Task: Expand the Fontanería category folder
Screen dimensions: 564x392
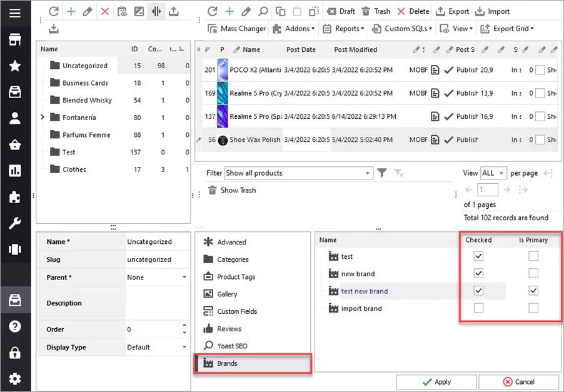Action: (x=42, y=117)
